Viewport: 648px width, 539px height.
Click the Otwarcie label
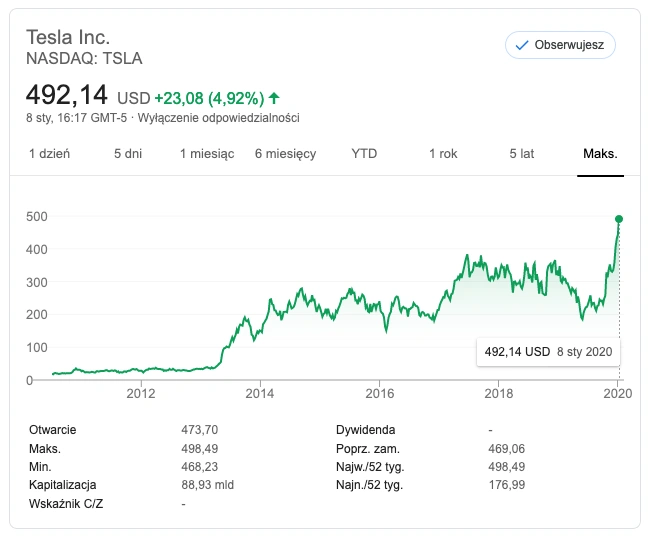(52, 430)
